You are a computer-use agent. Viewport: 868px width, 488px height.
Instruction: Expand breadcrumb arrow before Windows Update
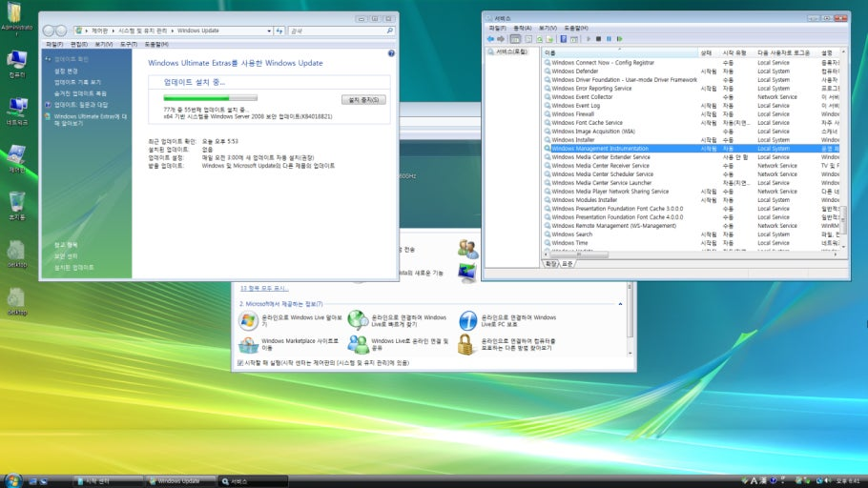(x=172, y=31)
